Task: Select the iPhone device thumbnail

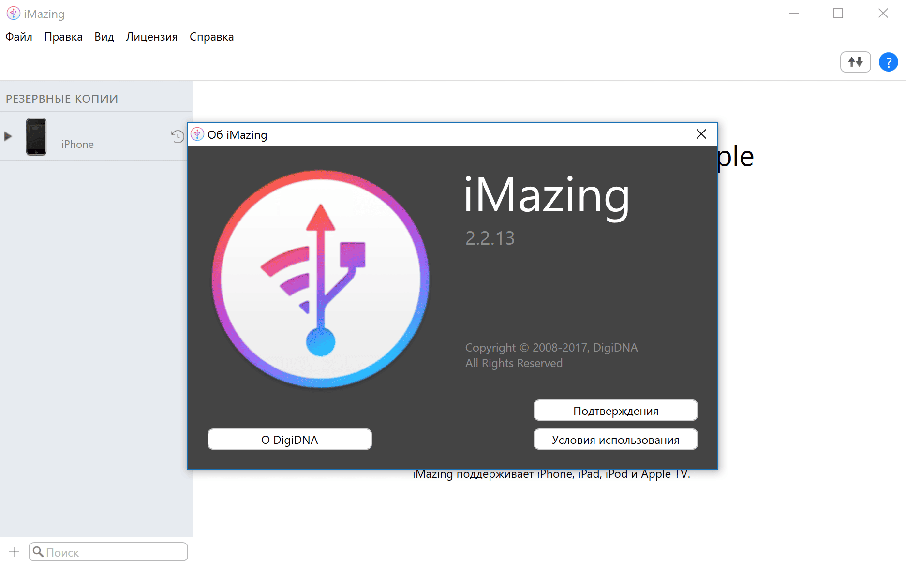Action: pyautogui.click(x=36, y=137)
